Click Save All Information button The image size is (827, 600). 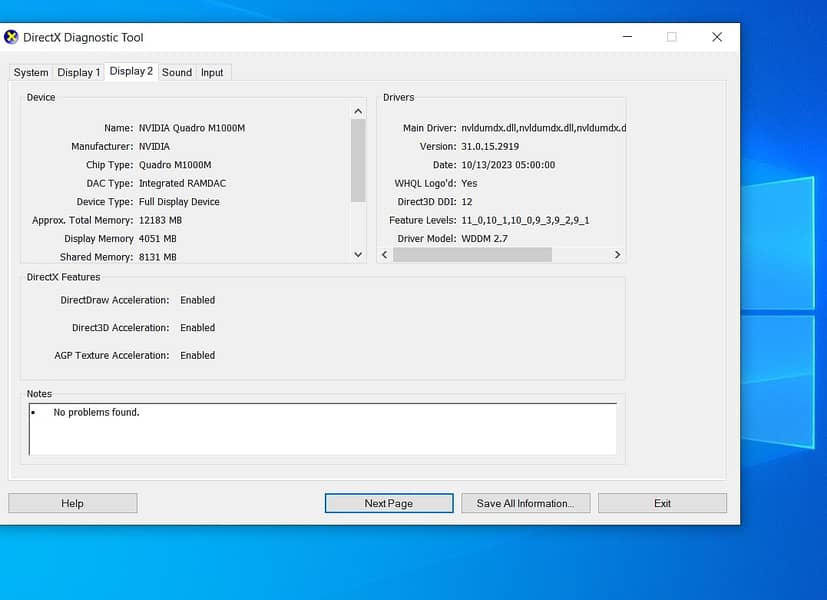[x=525, y=503]
